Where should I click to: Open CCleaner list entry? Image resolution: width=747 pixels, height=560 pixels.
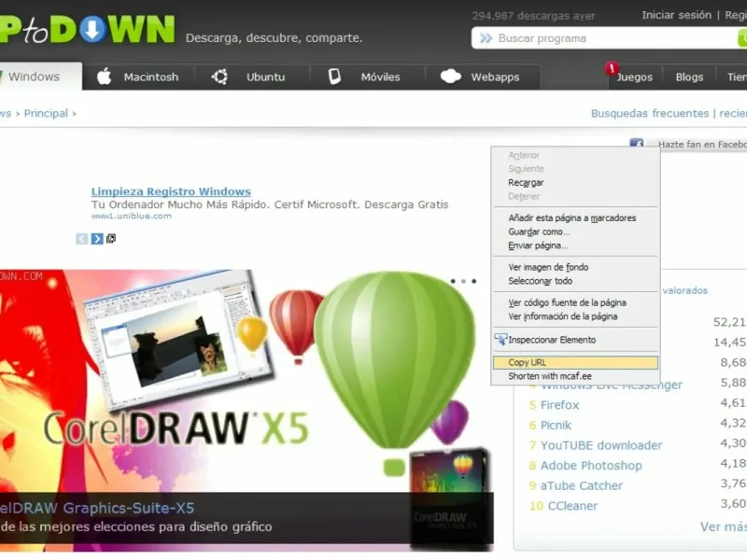point(572,506)
